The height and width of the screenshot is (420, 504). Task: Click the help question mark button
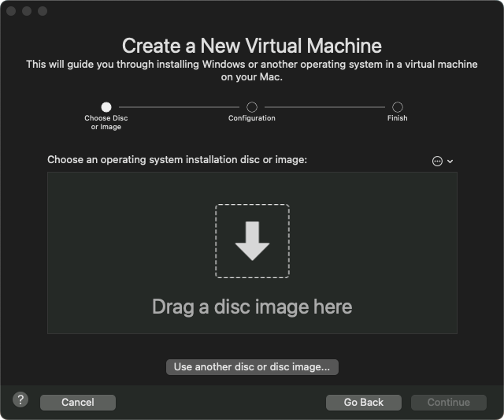click(x=21, y=400)
